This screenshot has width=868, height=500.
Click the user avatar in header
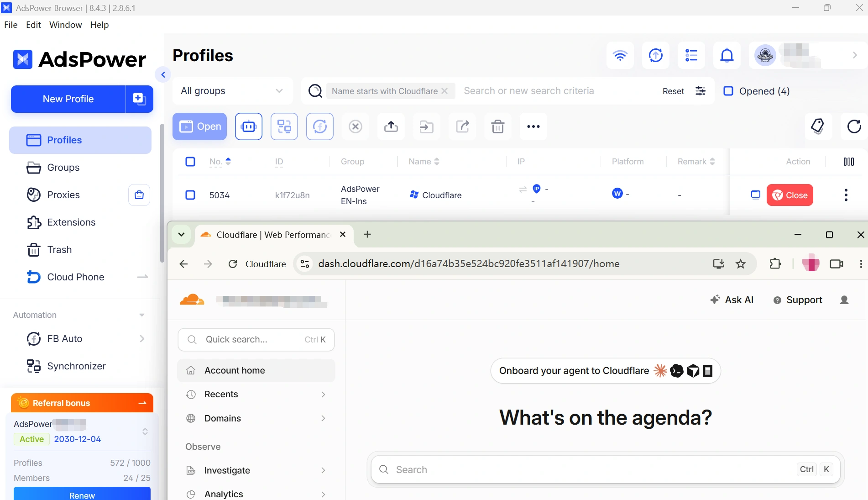(x=765, y=55)
